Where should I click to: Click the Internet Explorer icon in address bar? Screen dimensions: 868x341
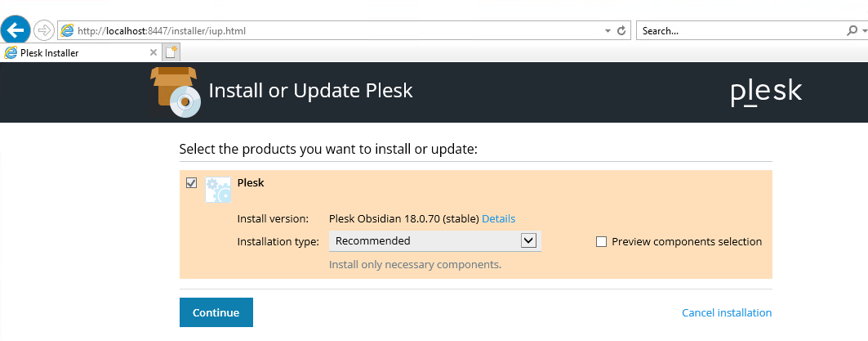click(67, 30)
